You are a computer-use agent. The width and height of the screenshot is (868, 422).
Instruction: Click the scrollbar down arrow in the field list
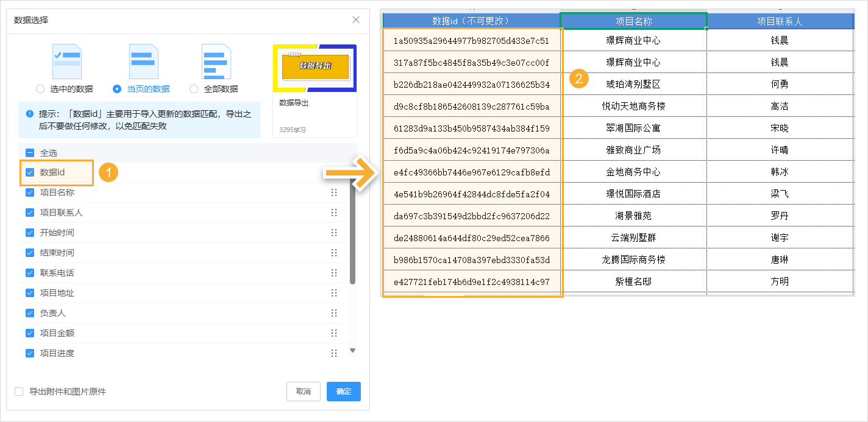click(352, 351)
